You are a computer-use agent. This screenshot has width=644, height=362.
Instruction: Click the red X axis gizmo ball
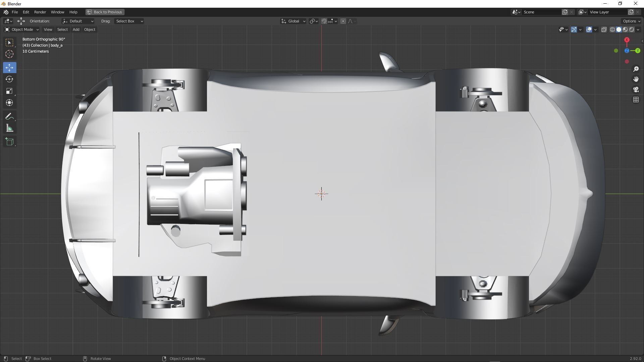pyautogui.click(x=627, y=40)
